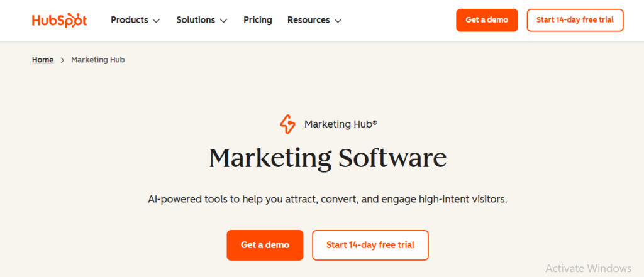The width and height of the screenshot is (644, 277).
Task: Go to Home breadcrumb link
Action: pyautogui.click(x=43, y=60)
